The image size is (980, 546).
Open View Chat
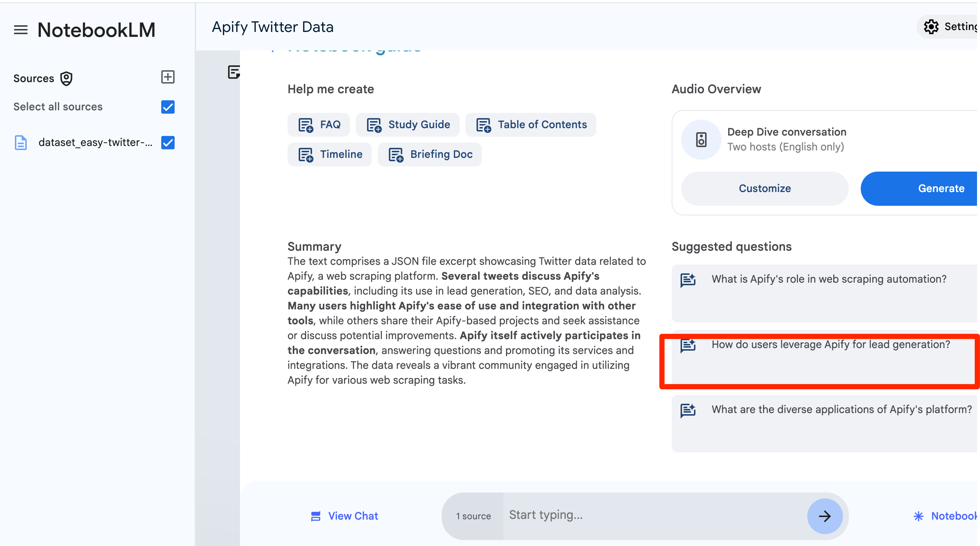coord(344,516)
